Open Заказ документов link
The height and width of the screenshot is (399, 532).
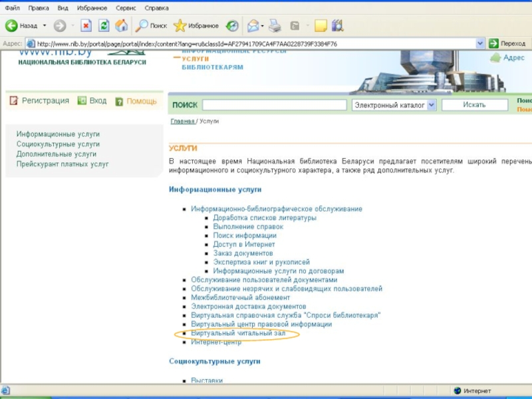[243, 253]
